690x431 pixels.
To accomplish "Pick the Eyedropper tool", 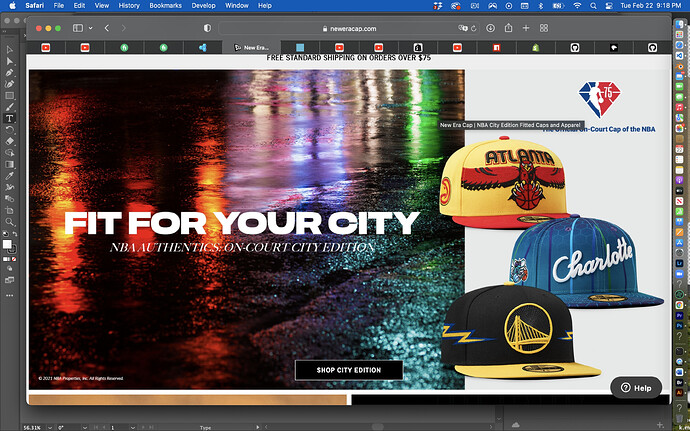I will [x=10, y=175].
